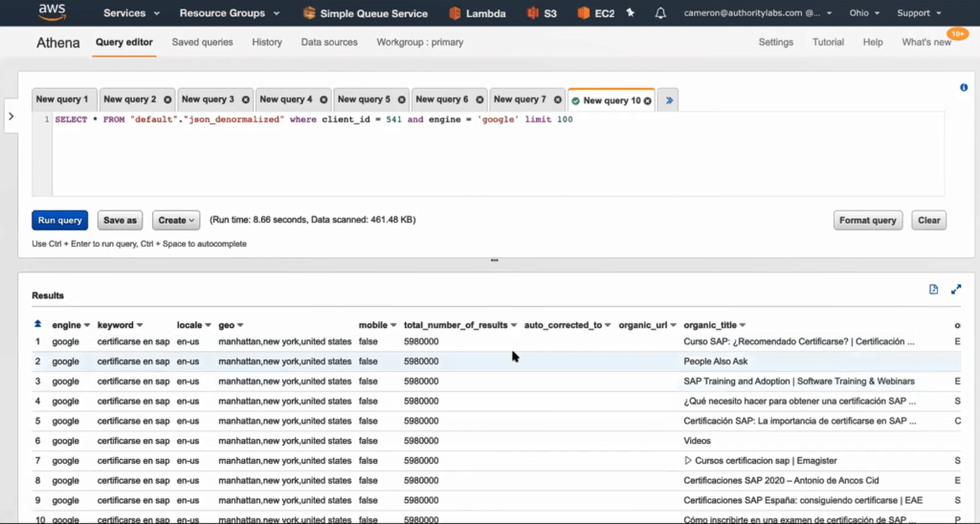This screenshot has height=524, width=980.
Task: Open the Services dropdown
Action: (131, 13)
